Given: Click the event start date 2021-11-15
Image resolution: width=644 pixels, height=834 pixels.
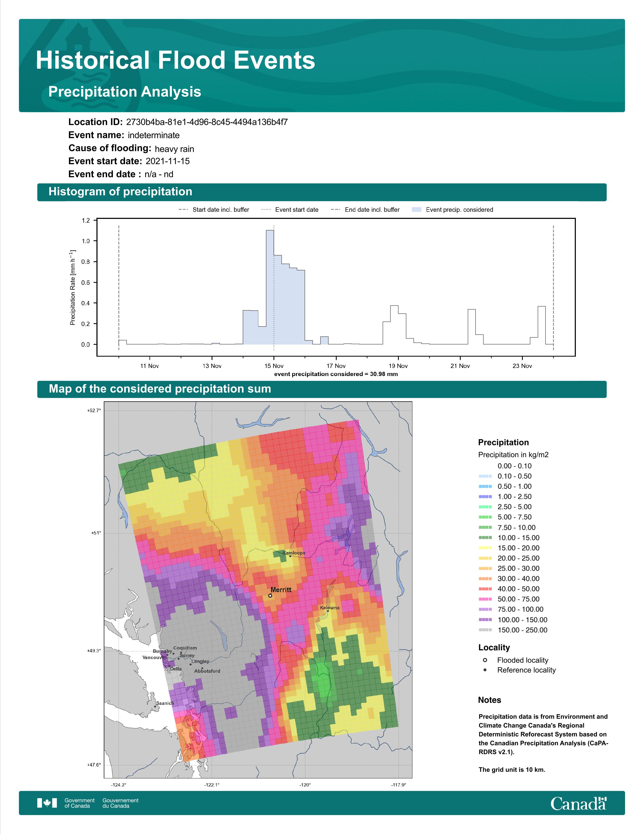Looking at the screenshot, I should click(167, 161).
